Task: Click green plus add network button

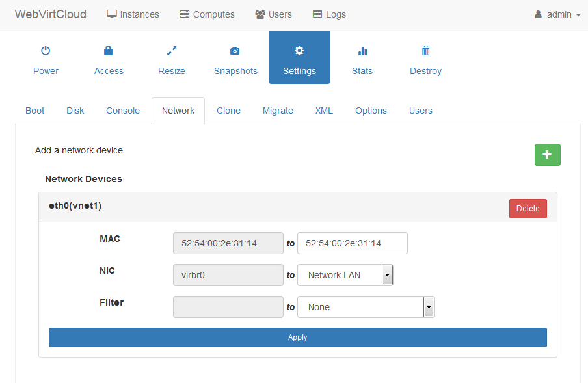Action: [547, 155]
